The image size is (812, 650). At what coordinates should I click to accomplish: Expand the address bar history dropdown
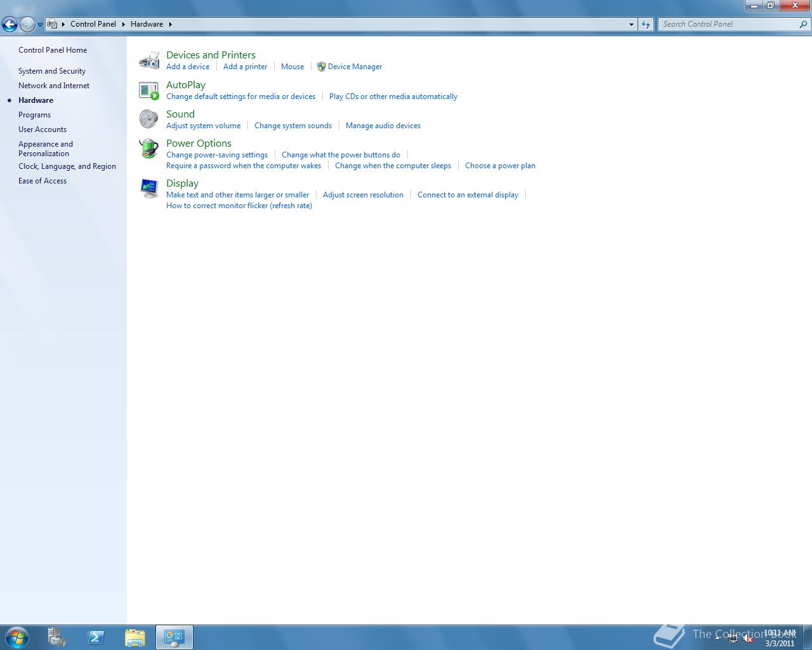click(x=631, y=24)
